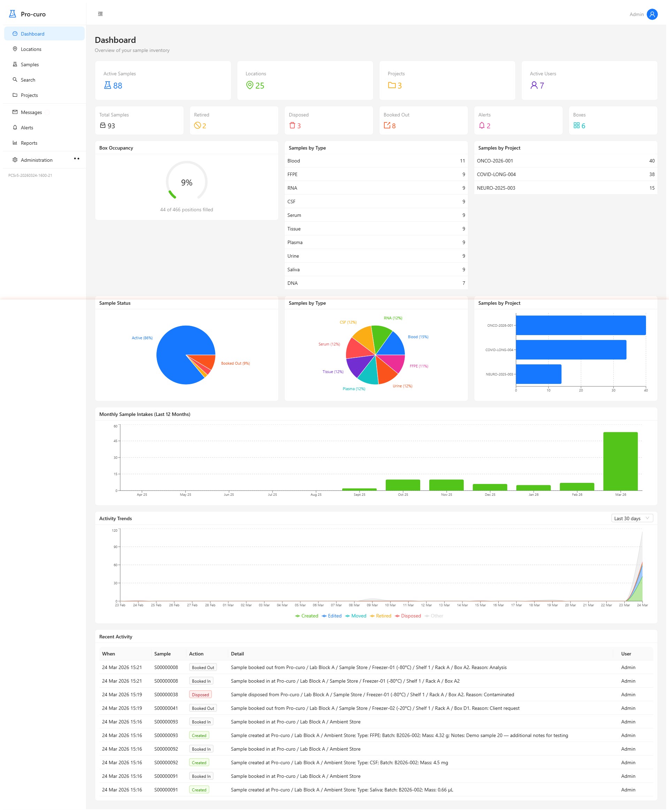Select Dashboard in the navigation menu
Image resolution: width=669 pixels, height=812 pixels.
(33, 33)
